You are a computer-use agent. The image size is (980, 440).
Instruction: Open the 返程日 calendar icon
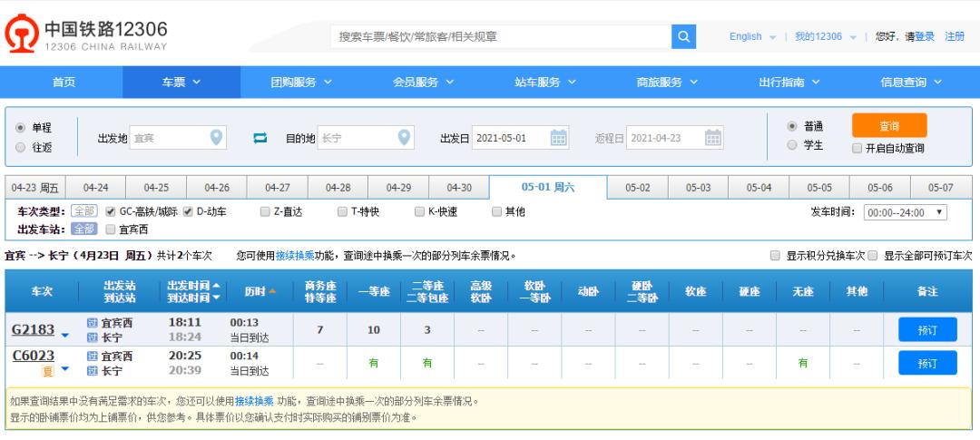point(714,138)
